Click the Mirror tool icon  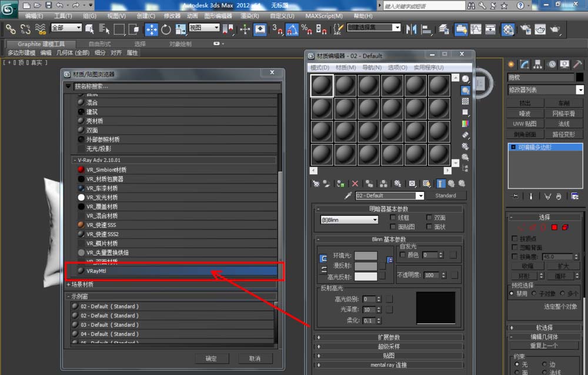point(412,29)
